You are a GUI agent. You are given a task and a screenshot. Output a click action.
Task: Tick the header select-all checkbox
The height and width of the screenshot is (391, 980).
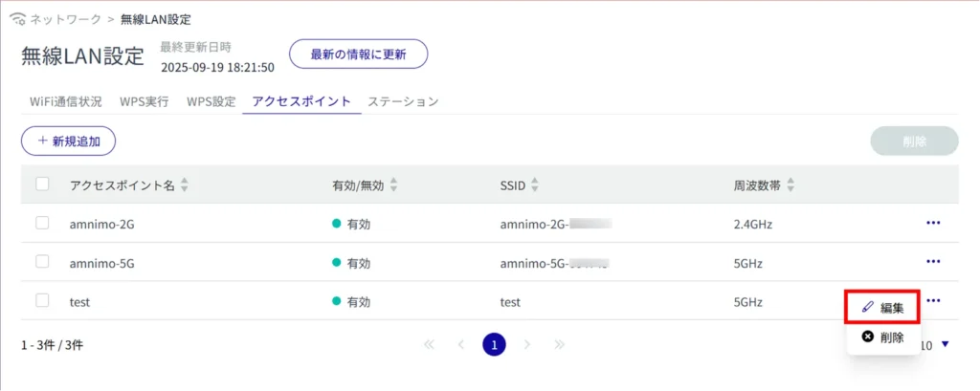click(x=42, y=185)
